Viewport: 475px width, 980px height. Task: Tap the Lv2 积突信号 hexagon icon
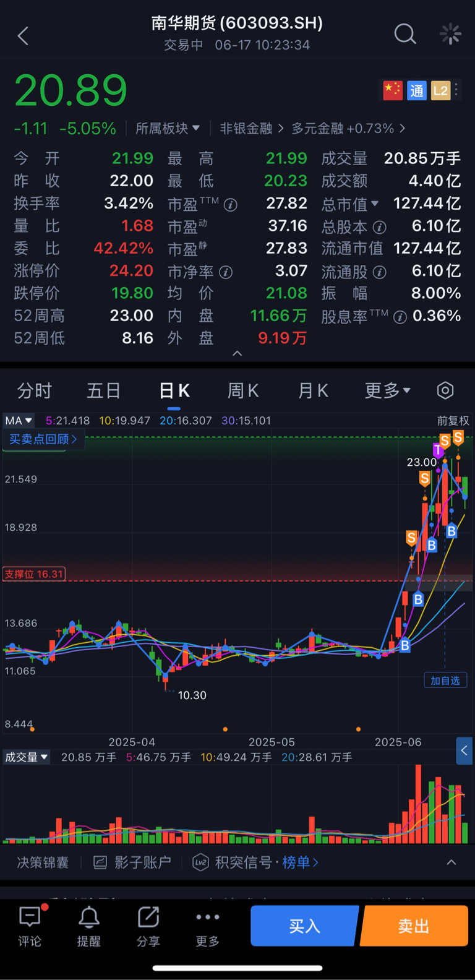(200, 862)
